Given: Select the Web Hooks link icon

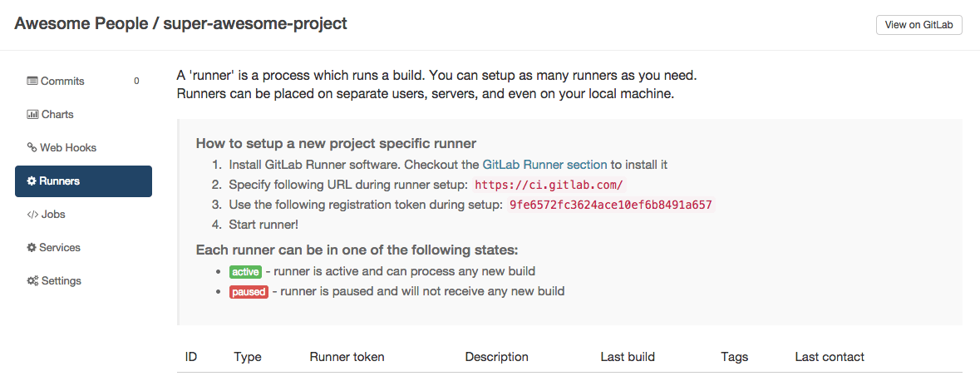Looking at the screenshot, I should click(x=32, y=148).
